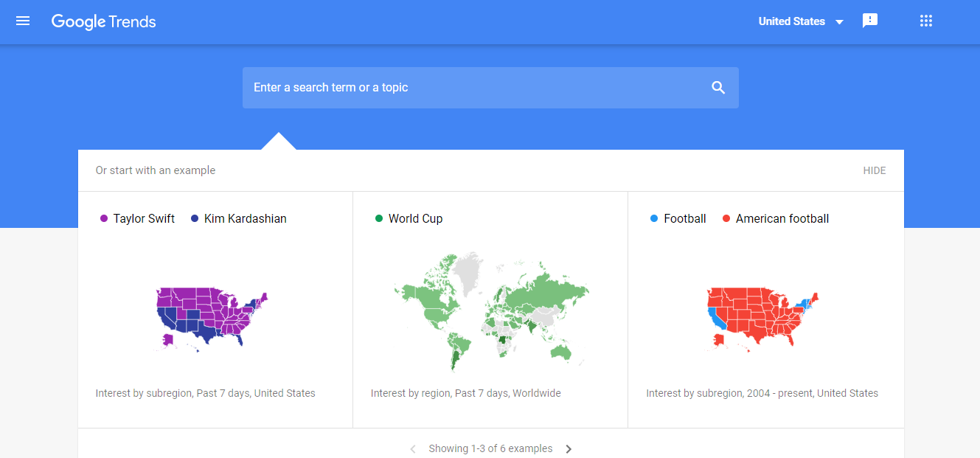Open the send feedback icon

pyautogui.click(x=870, y=21)
